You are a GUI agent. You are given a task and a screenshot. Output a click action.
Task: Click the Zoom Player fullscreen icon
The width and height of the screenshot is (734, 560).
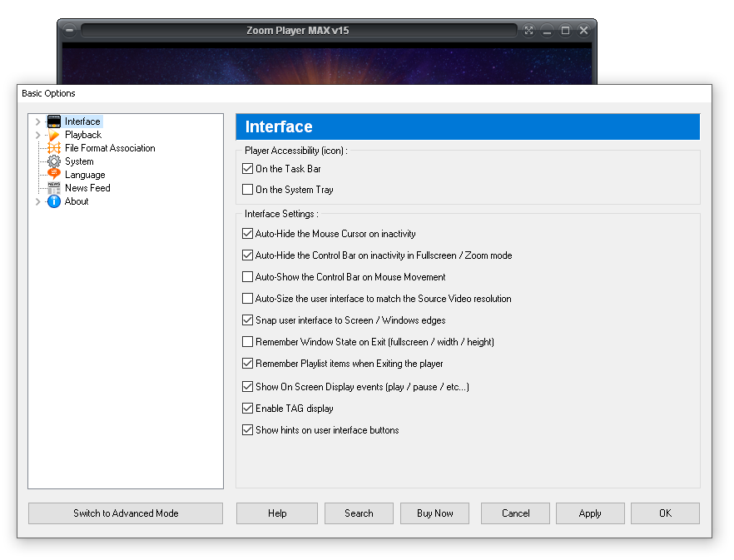528,31
